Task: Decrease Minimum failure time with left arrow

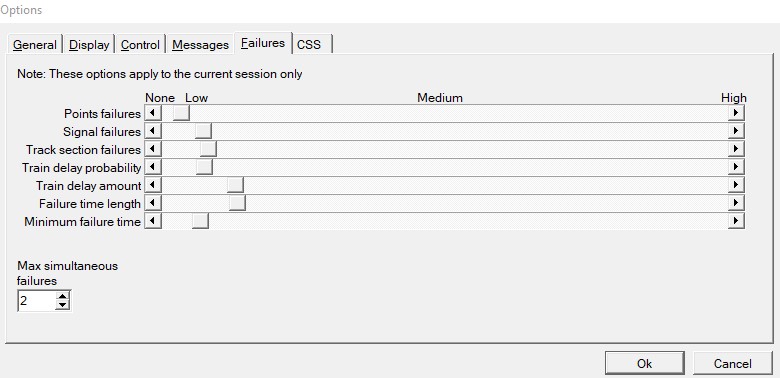Action: tap(153, 220)
